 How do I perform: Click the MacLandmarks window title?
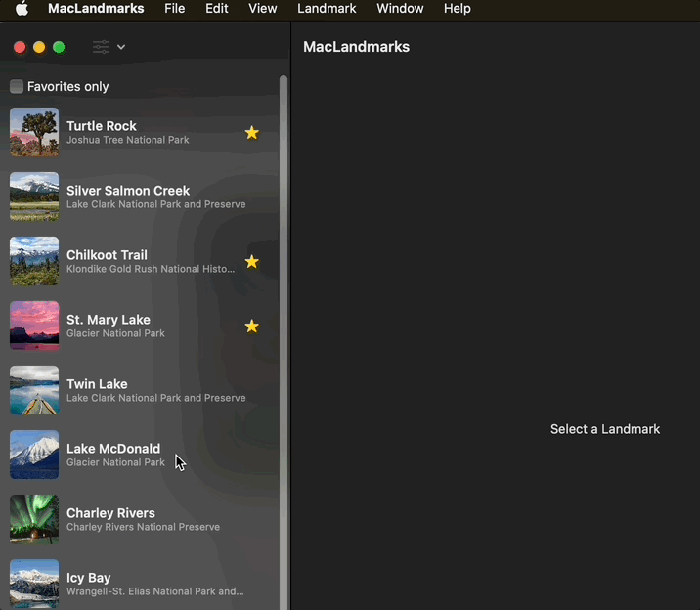click(356, 47)
